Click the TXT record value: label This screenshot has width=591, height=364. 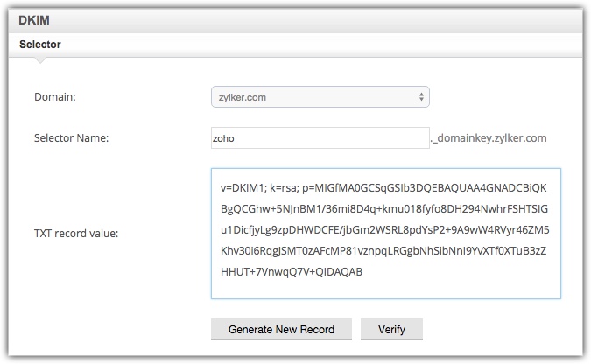point(76,234)
